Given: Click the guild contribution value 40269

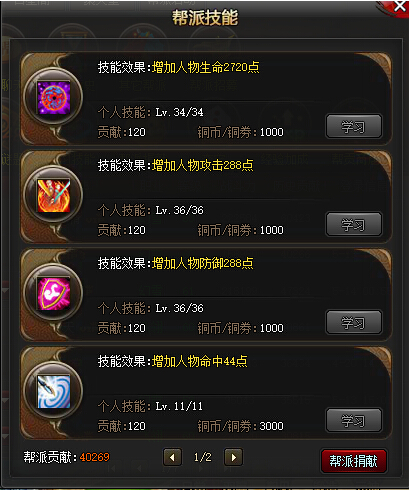Looking at the screenshot, I should [95, 457].
